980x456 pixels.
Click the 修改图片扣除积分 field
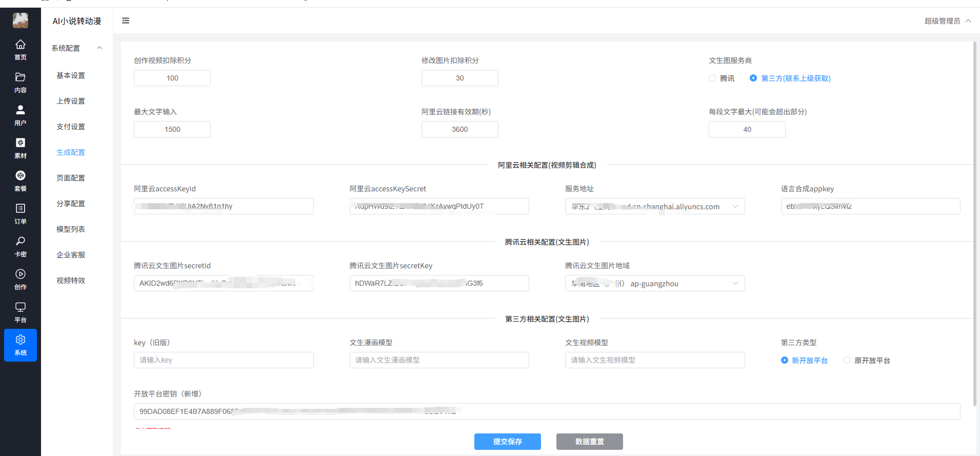460,78
